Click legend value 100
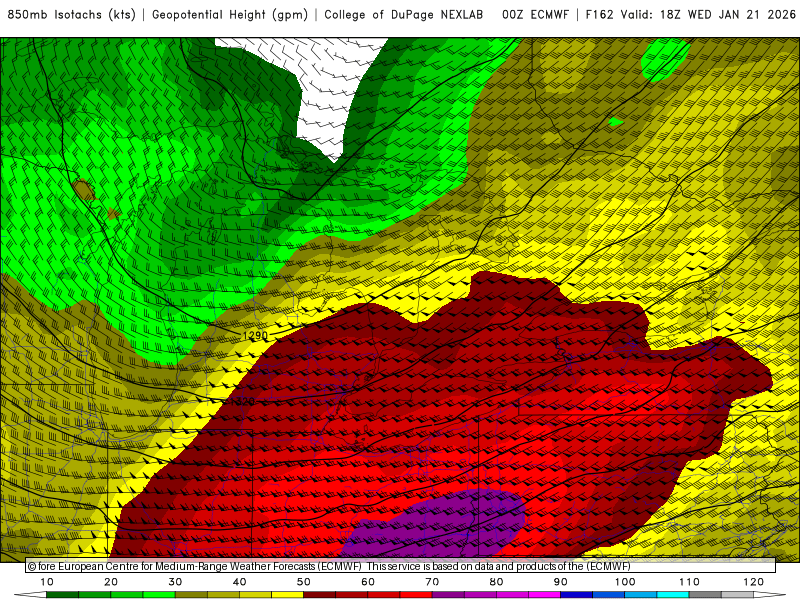The image size is (800, 600). pos(624,582)
